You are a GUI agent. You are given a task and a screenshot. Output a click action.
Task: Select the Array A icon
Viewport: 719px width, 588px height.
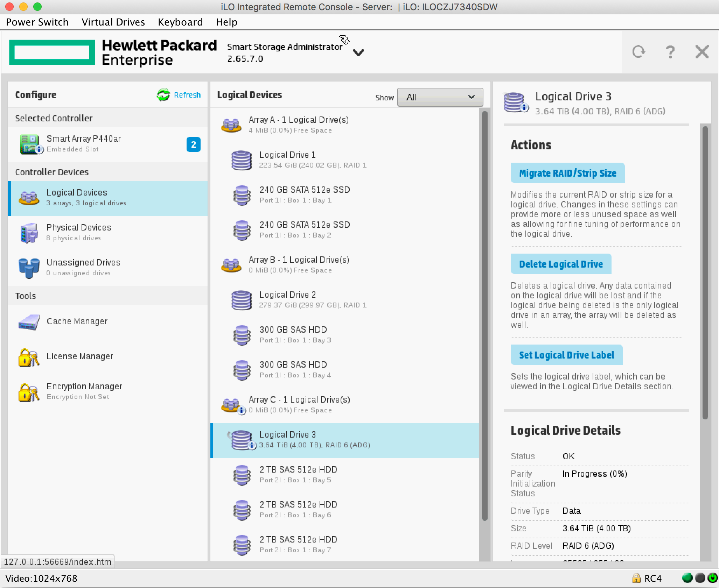[x=231, y=125]
